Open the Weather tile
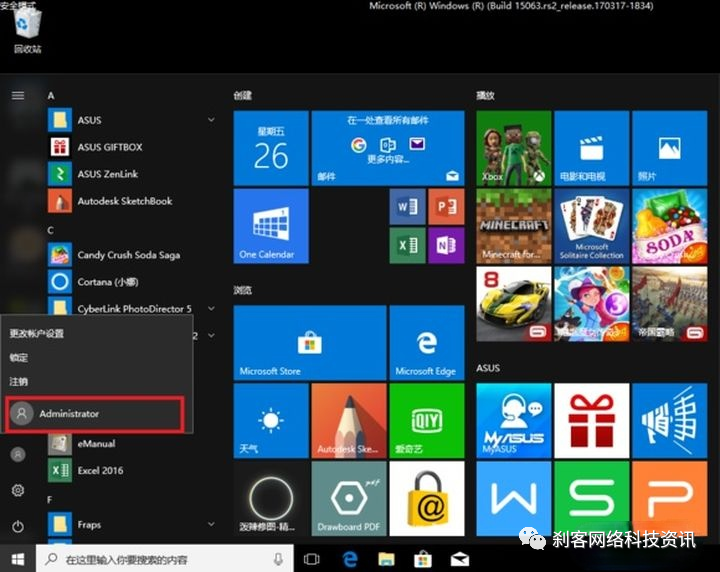Viewport: 720px width, 572px height. coord(271,421)
